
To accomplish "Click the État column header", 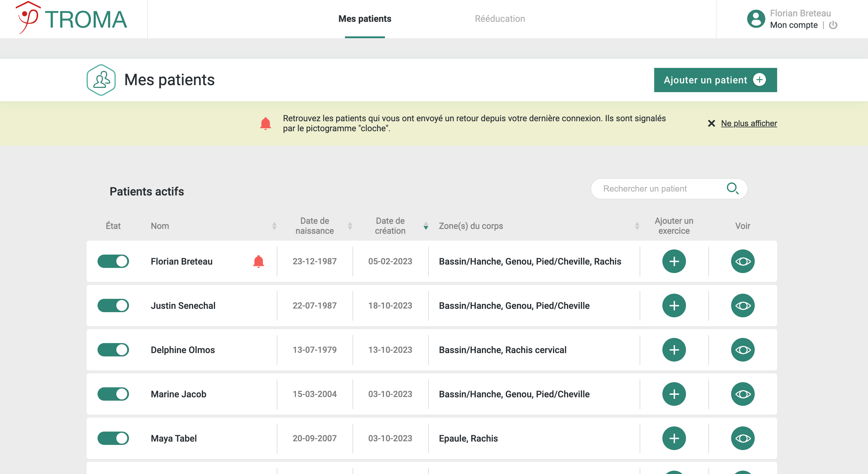I will pos(113,226).
